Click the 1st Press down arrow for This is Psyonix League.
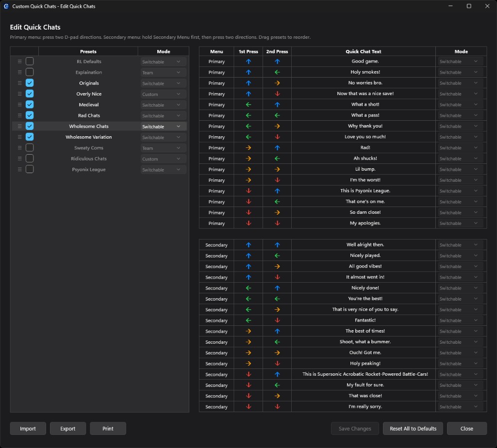Screen dimensions: 497x448 point(248,191)
